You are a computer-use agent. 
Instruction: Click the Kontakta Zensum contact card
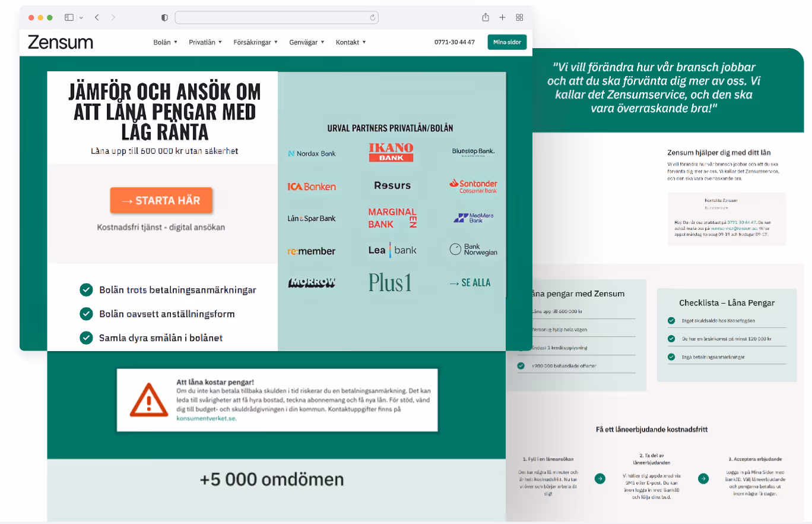(x=727, y=219)
